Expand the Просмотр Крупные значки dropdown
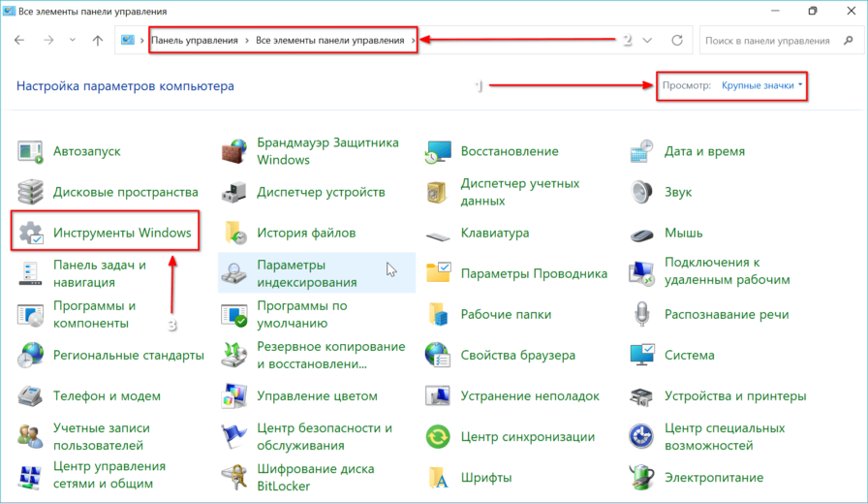This screenshot has width=868, height=503. tap(761, 85)
